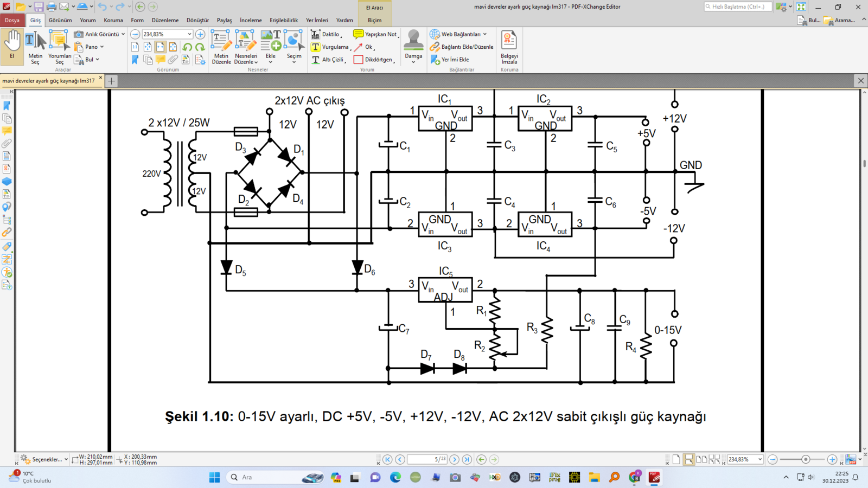Open Windows Start menu on taskbar
Screen dimensions: 868x488
coord(215,477)
